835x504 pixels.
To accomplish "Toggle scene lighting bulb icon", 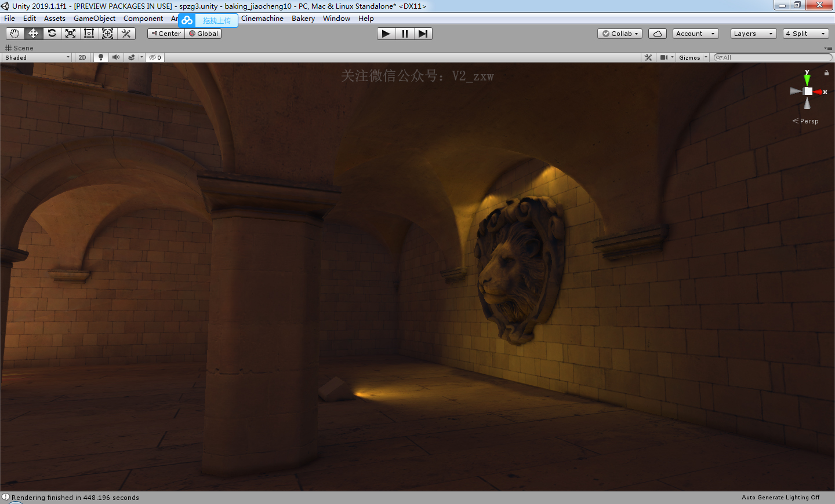I will [101, 57].
